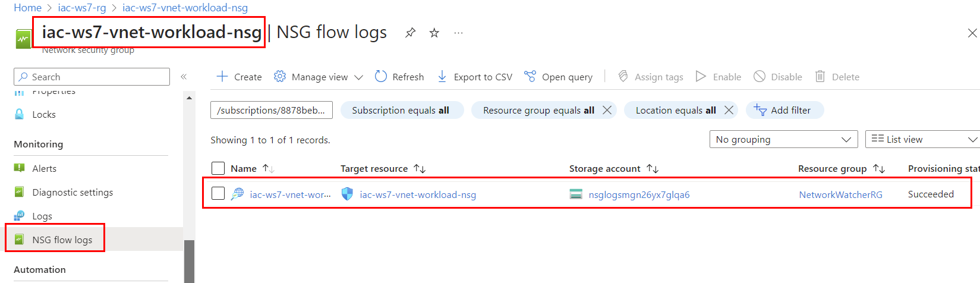Toggle the select-all header checkbox
Viewport: 980px width, 283px height.
(x=218, y=168)
